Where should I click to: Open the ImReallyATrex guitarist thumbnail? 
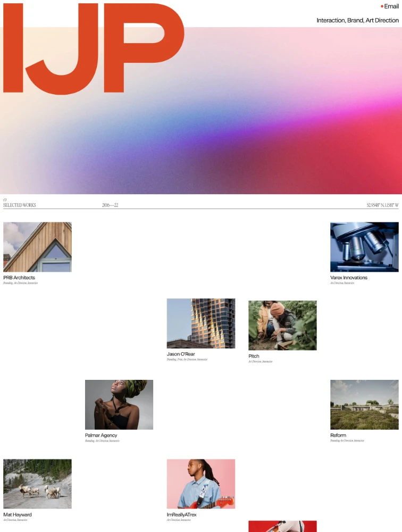pyautogui.click(x=201, y=484)
